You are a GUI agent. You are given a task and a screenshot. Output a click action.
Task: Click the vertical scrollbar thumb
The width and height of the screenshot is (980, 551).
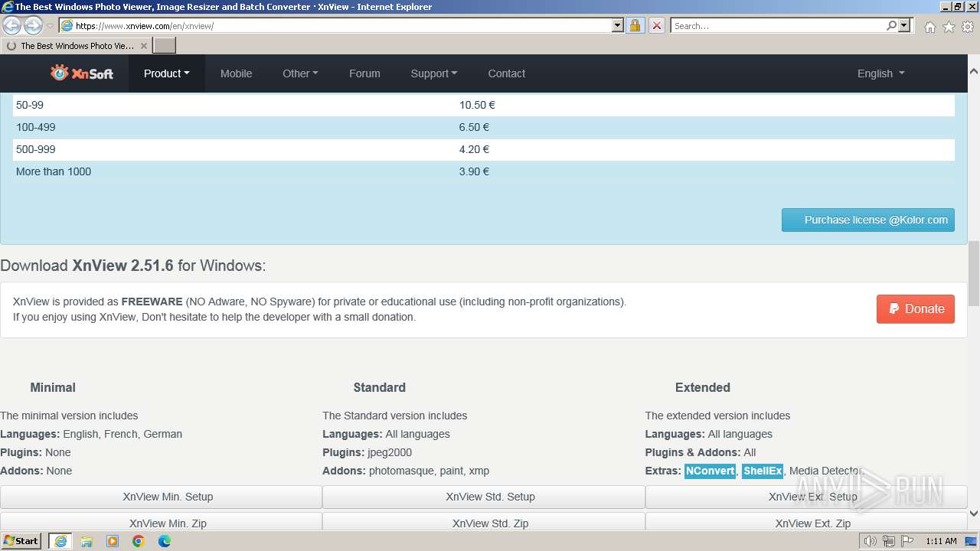(x=974, y=273)
